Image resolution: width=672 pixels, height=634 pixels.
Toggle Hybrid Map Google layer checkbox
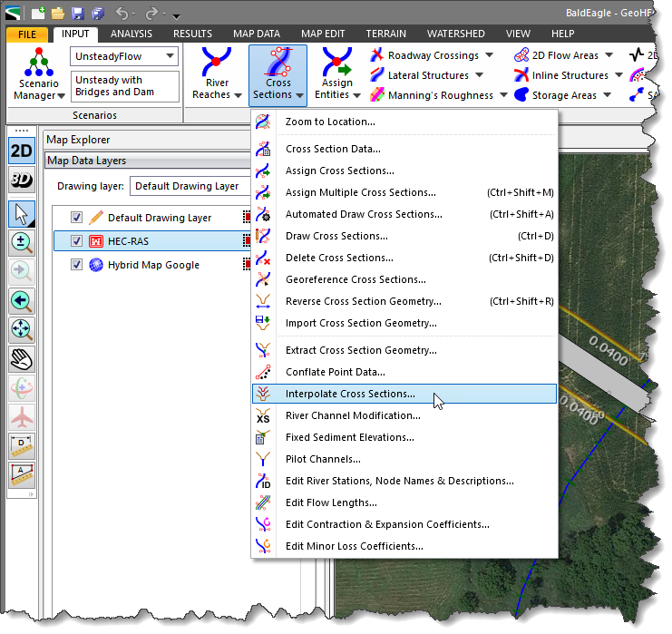(x=77, y=265)
